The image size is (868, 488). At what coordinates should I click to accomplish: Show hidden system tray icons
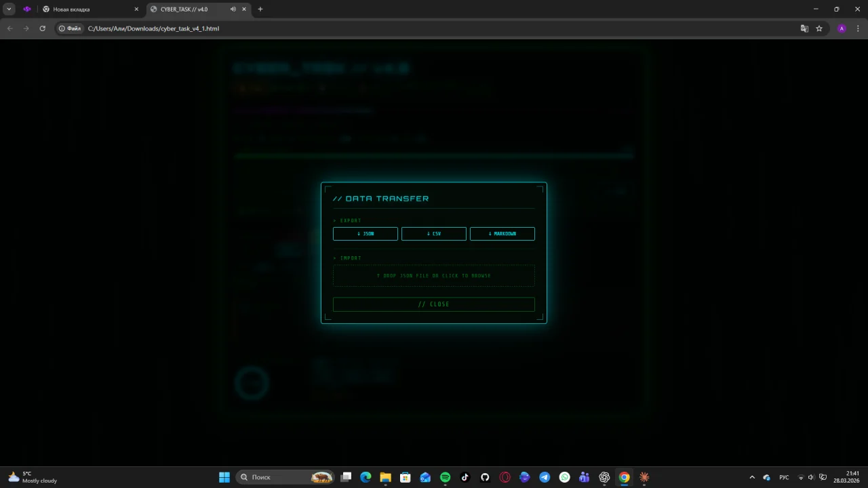point(751,477)
